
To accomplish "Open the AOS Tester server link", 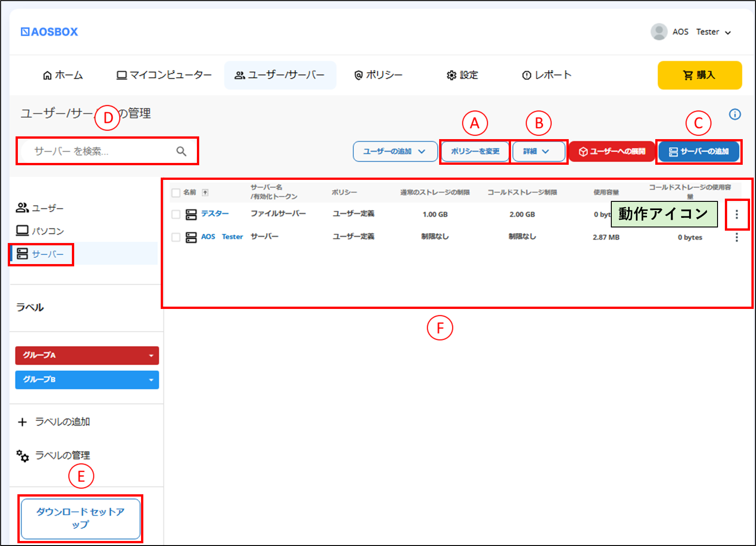I will (x=222, y=237).
